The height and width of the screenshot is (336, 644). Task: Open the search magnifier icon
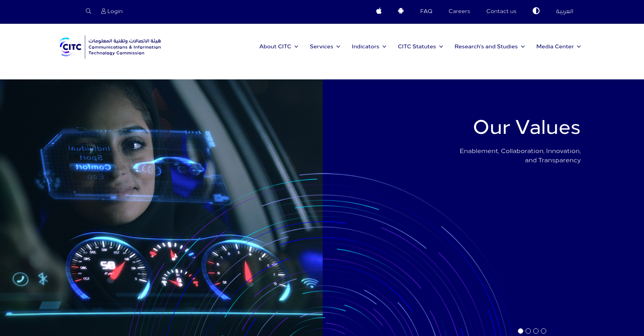(x=89, y=11)
